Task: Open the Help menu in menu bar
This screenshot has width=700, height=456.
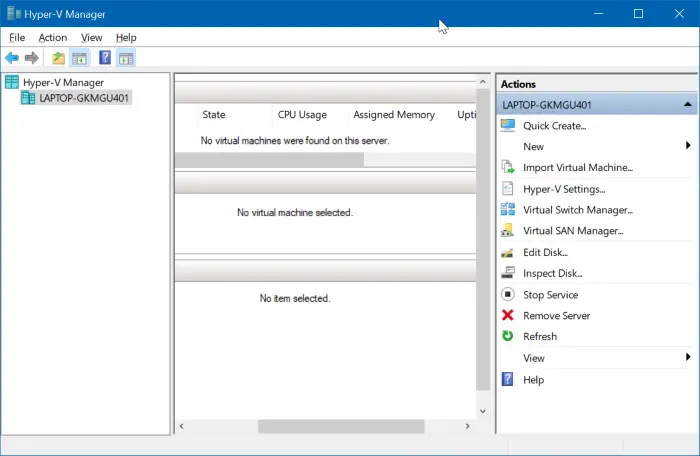Action: (126, 38)
